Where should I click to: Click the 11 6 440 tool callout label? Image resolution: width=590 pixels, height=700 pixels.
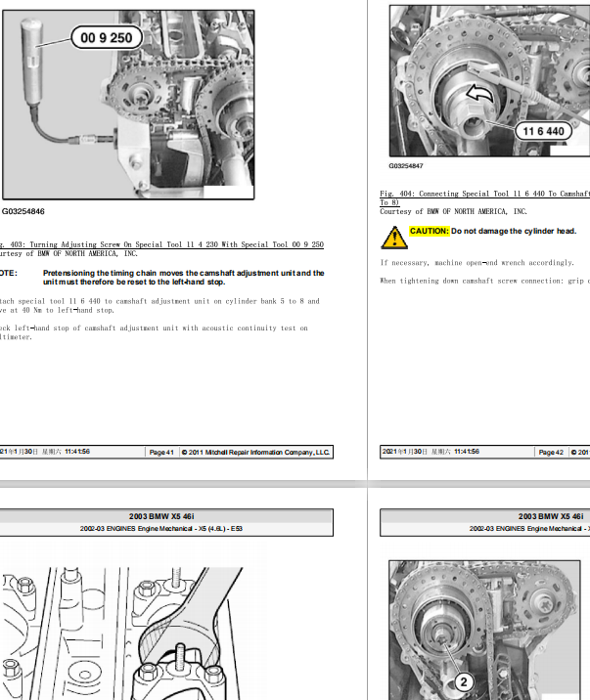[x=543, y=131]
